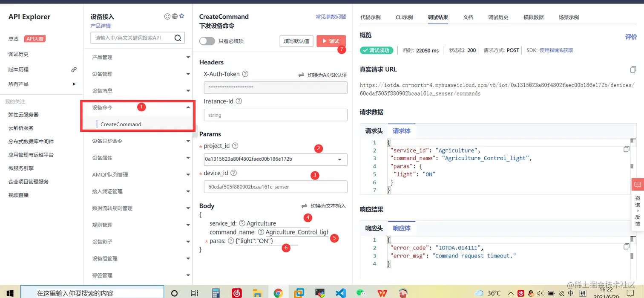
Task: Show 请求头 tab in request data
Action: tap(374, 131)
